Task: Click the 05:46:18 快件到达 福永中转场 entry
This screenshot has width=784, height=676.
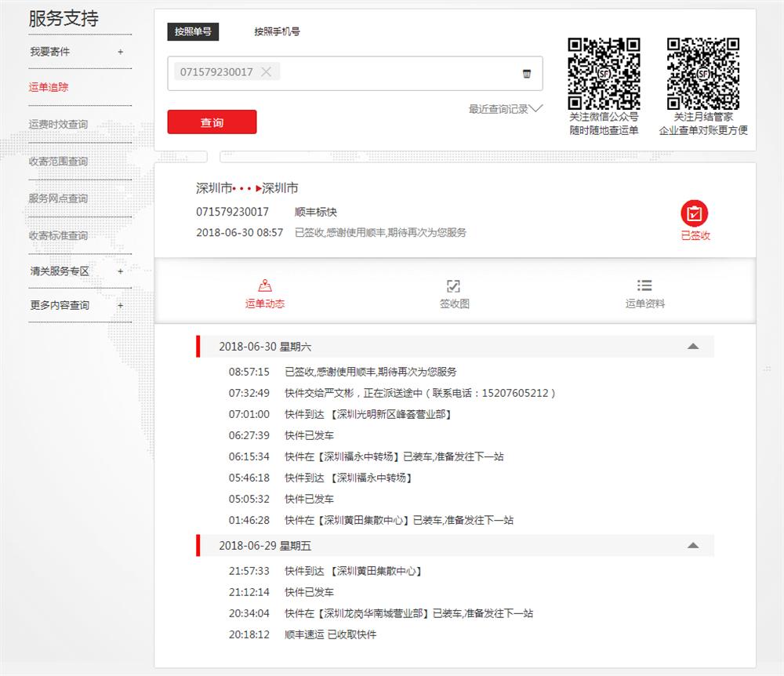Action: point(321,478)
